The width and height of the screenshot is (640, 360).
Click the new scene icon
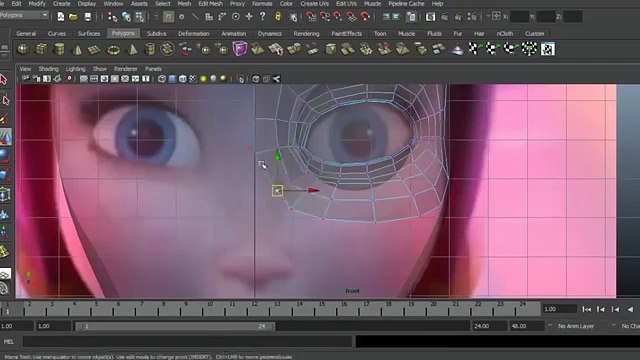[60, 17]
